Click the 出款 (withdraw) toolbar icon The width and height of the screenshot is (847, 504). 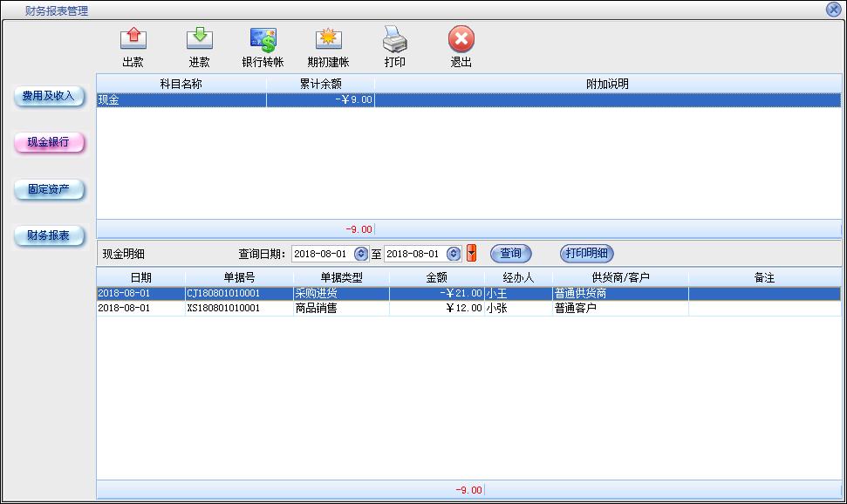(133, 40)
